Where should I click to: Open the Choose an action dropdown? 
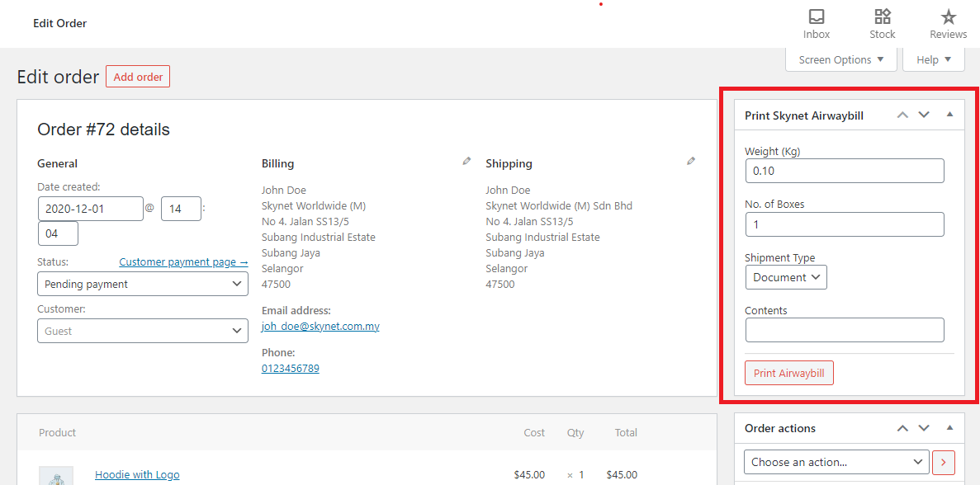(836, 462)
